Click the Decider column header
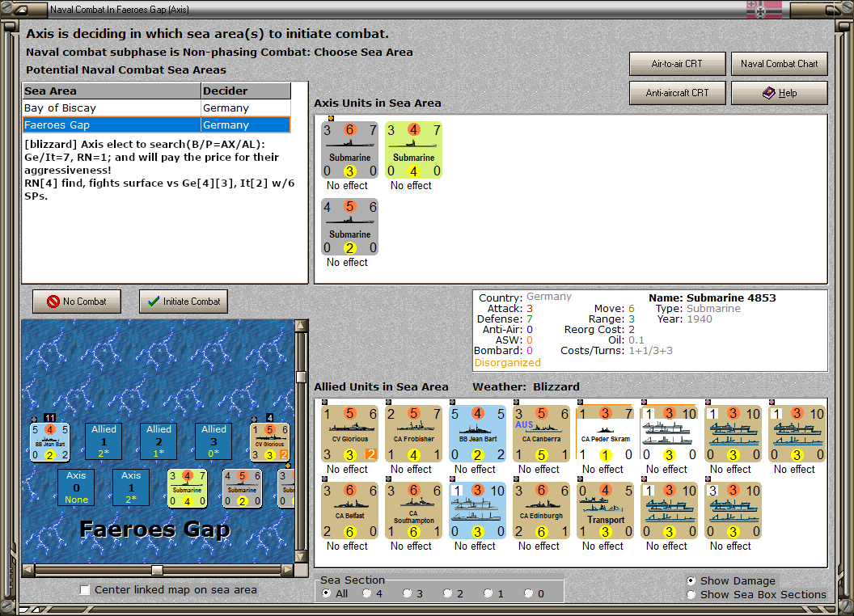 click(x=246, y=91)
